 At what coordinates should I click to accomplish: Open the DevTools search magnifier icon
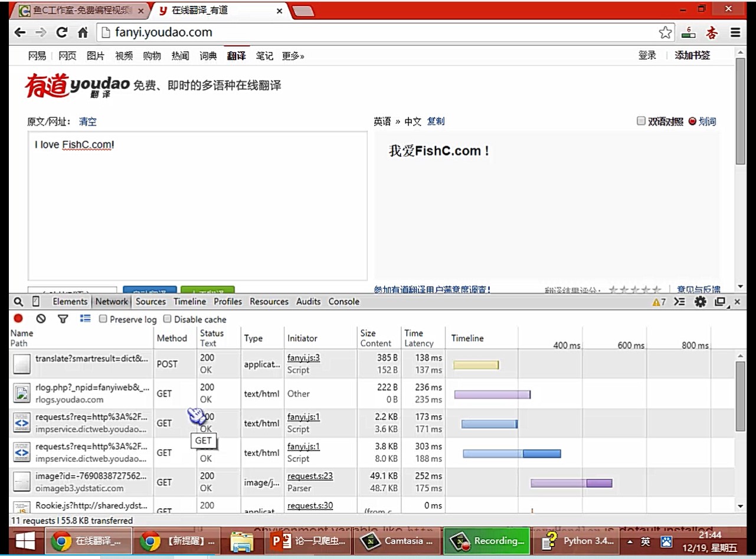click(18, 301)
